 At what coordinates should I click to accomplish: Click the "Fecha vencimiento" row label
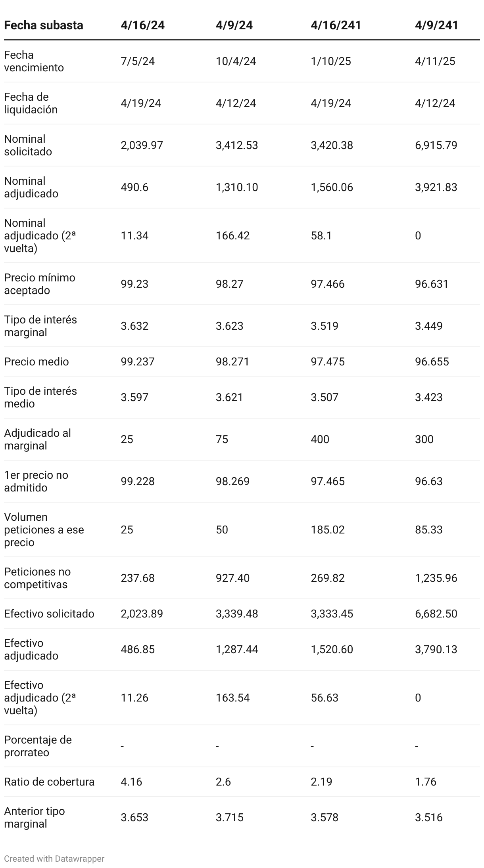pos(34,61)
